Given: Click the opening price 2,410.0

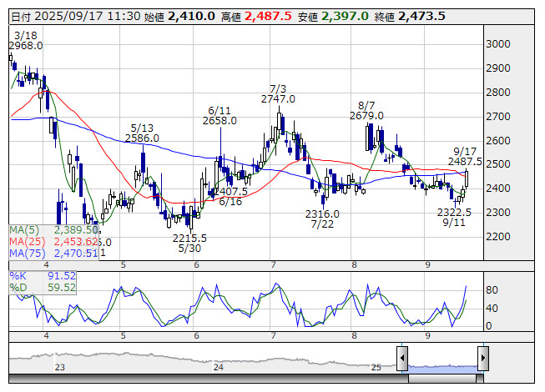Looking at the screenshot, I should 191,17.
